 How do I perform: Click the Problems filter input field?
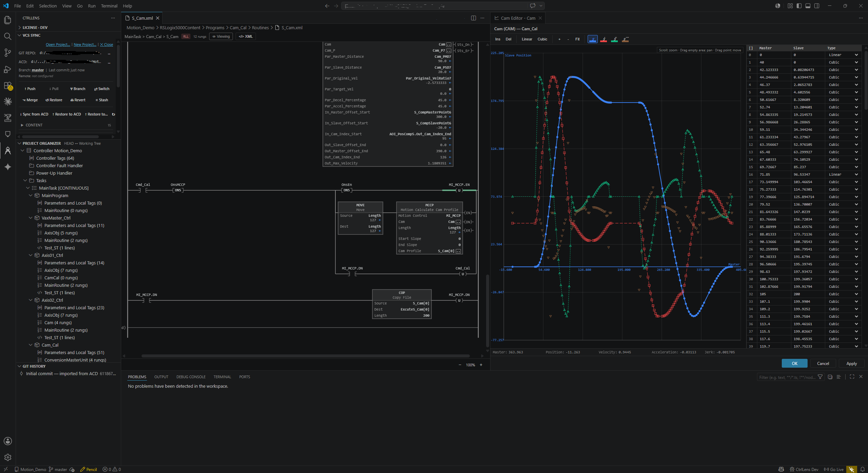pos(787,377)
